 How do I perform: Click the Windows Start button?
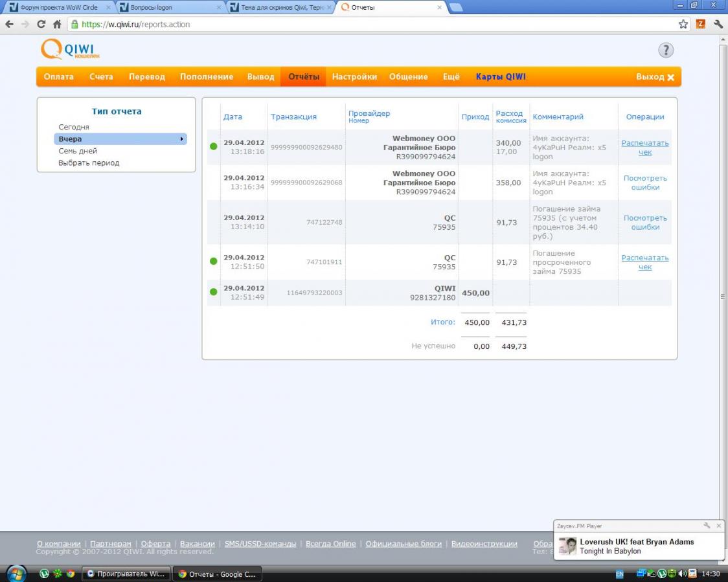(x=16, y=574)
